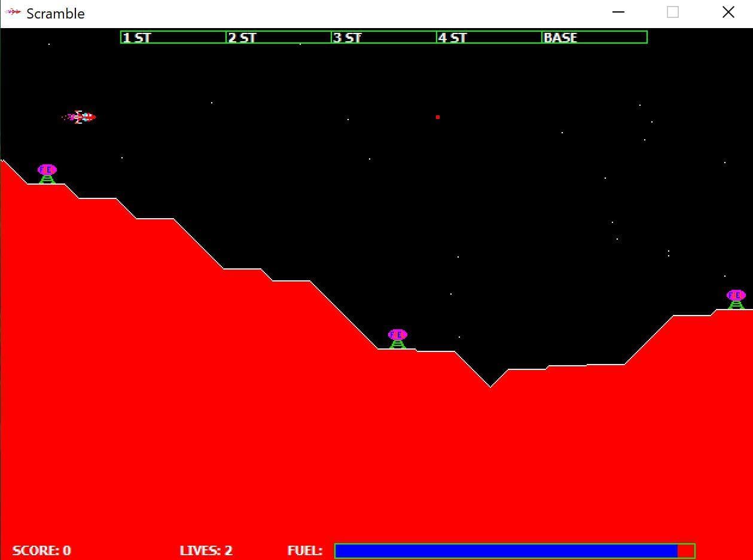Screen dimensions: 753x560
Task: Close the Scramble window
Action: pyautogui.click(x=728, y=12)
